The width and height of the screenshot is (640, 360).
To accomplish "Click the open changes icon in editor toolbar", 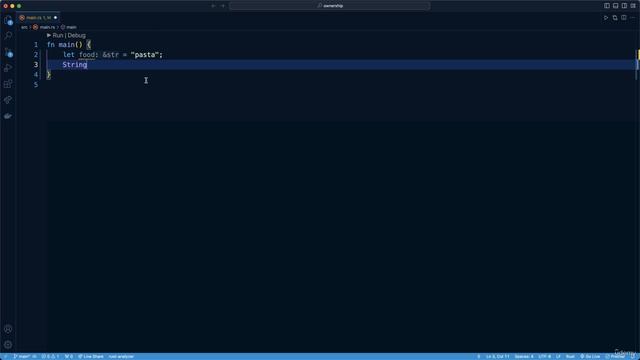I will (x=615, y=18).
